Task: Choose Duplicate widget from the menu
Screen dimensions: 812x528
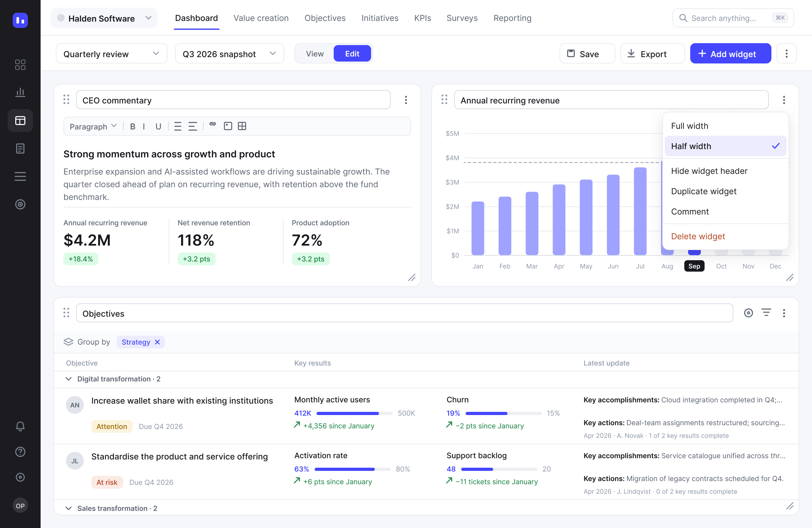Action: click(x=704, y=191)
